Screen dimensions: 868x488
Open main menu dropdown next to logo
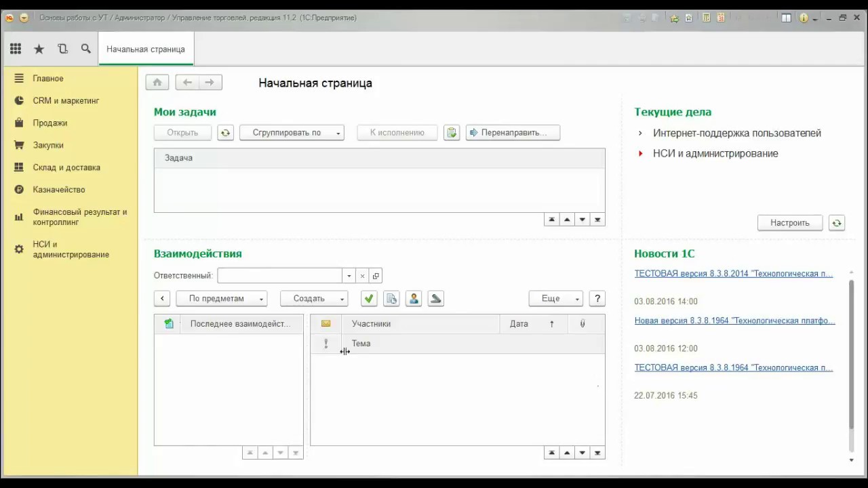click(24, 18)
